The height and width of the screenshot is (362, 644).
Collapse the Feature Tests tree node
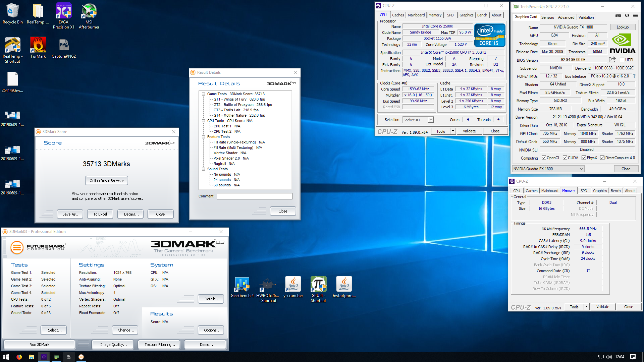204,137
